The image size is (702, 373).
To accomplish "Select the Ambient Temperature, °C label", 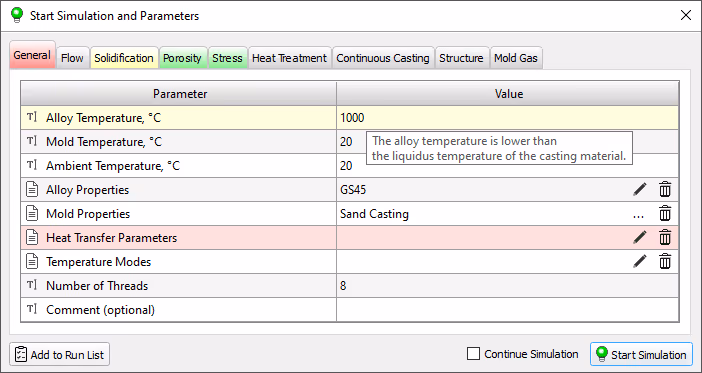I will [113, 166].
